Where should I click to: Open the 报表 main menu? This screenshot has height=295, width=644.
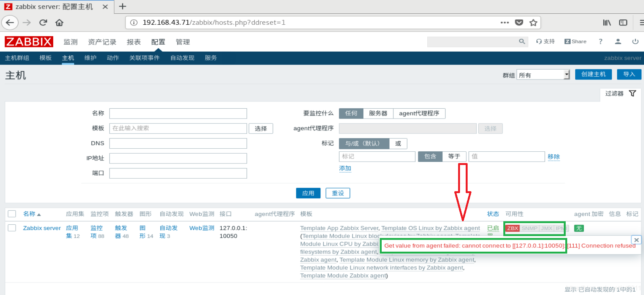(133, 42)
